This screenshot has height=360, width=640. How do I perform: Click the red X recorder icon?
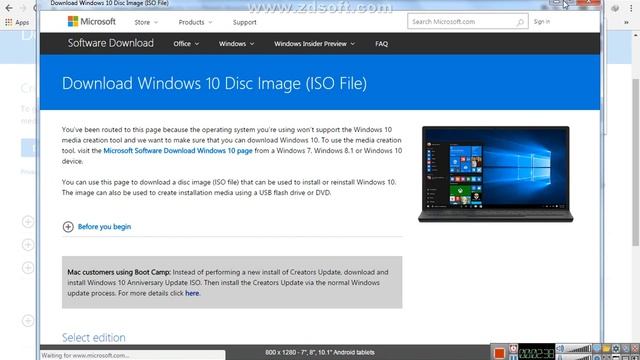635,349
